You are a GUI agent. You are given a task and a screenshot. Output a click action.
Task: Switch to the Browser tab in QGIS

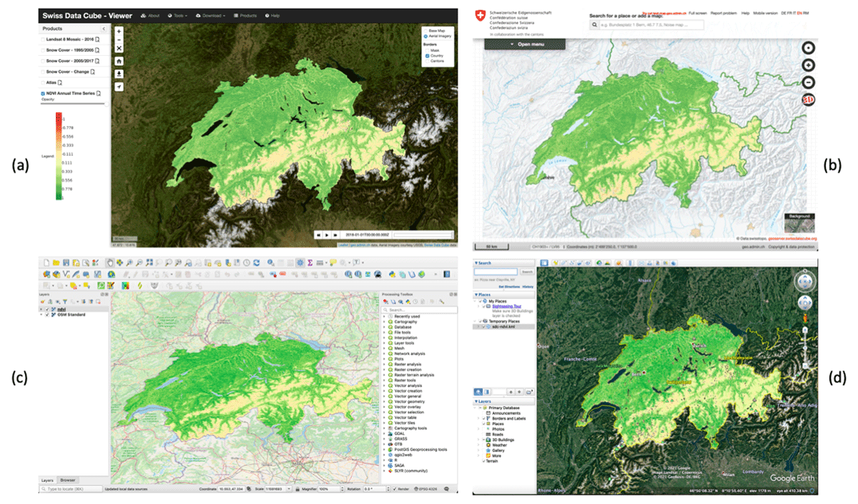point(68,480)
